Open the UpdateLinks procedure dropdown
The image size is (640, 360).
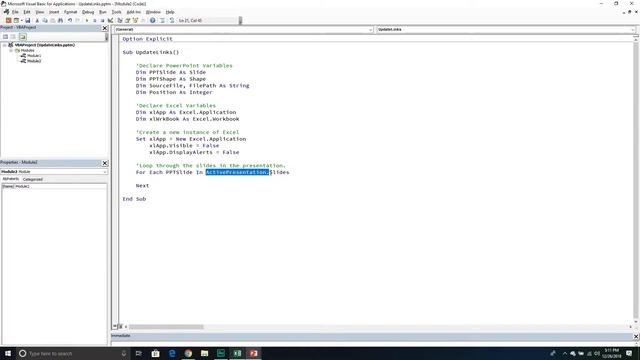(633, 29)
